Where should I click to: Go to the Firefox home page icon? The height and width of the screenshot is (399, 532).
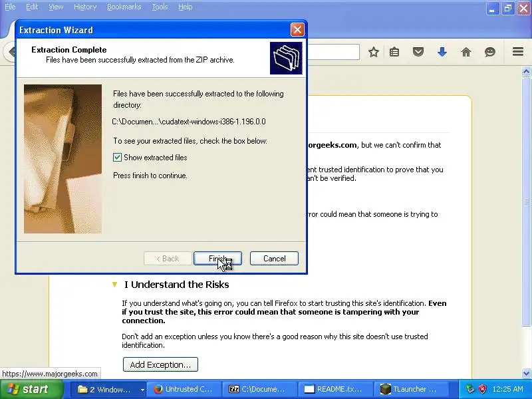466,52
